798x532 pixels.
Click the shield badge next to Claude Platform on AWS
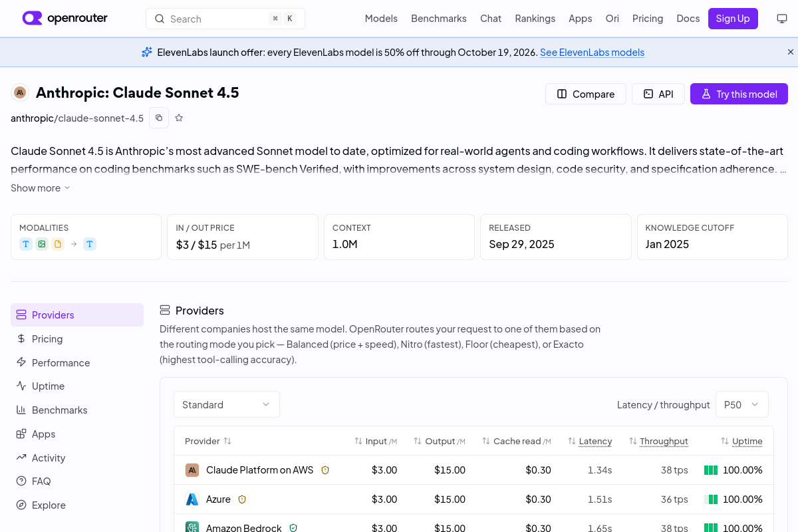(x=325, y=470)
